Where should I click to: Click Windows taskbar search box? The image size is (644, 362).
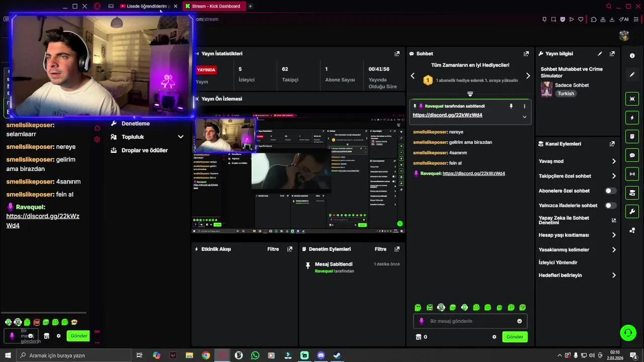[x=73, y=355]
